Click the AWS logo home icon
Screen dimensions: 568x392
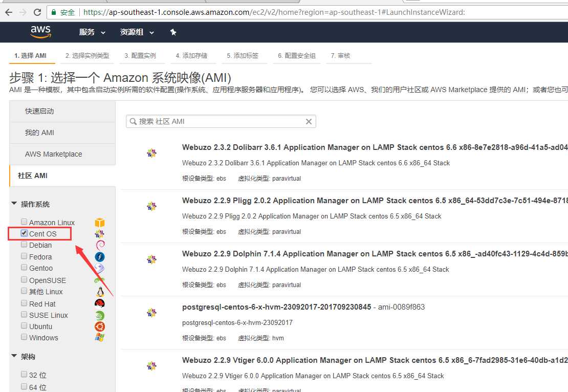[40, 32]
